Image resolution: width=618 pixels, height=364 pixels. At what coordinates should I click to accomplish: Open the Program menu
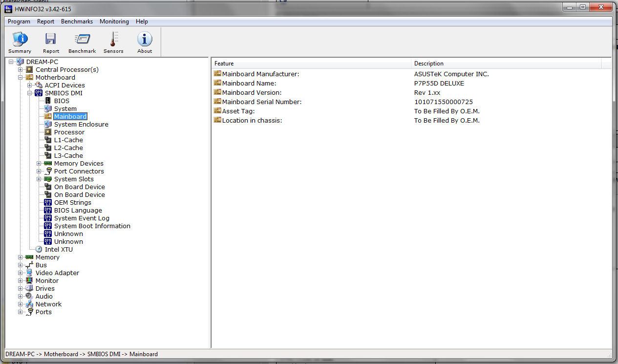click(x=19, y=21)
